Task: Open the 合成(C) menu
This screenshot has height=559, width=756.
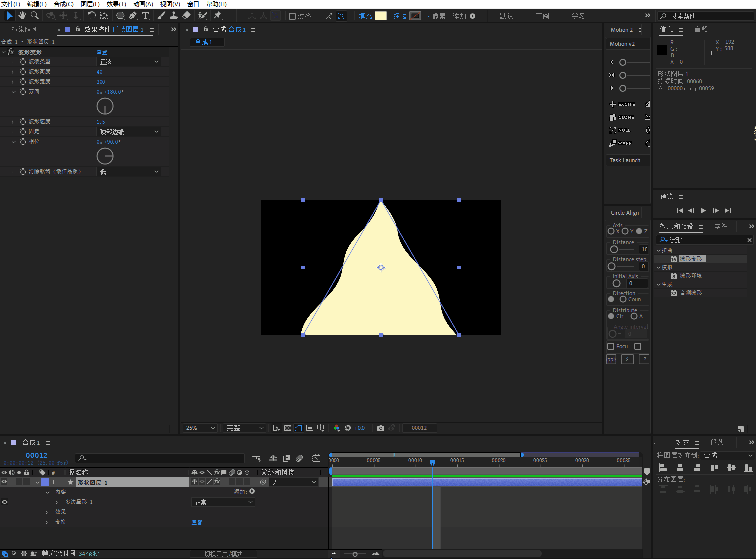Action: (x=63, y=4)
